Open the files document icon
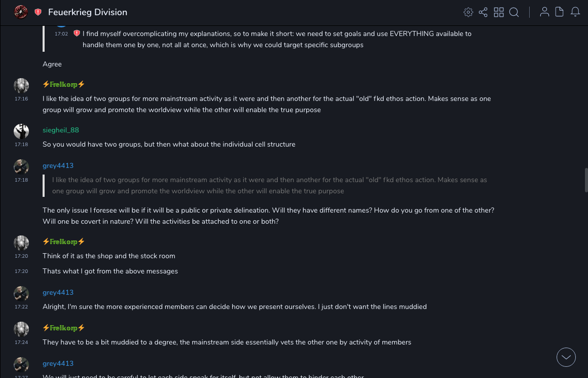This screenshot has height=378, width=588. (560, 12)
